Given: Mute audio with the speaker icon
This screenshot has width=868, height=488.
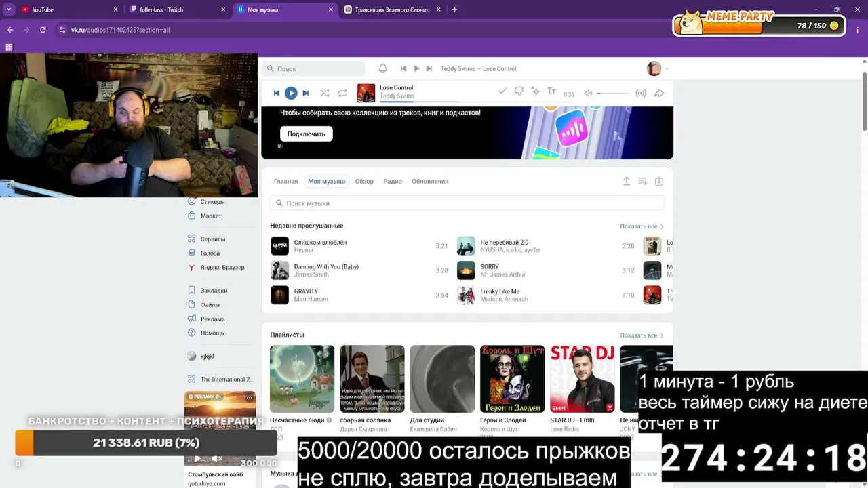Looking at the screenshot, I should coord(588,94).
